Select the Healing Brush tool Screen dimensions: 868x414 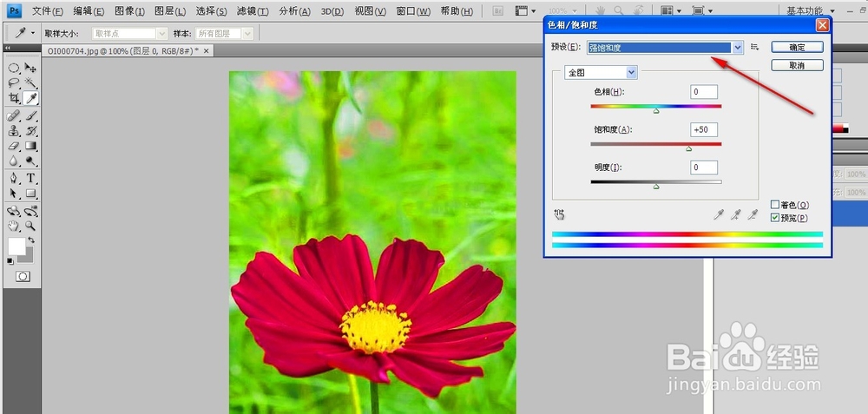coord(14,115)
